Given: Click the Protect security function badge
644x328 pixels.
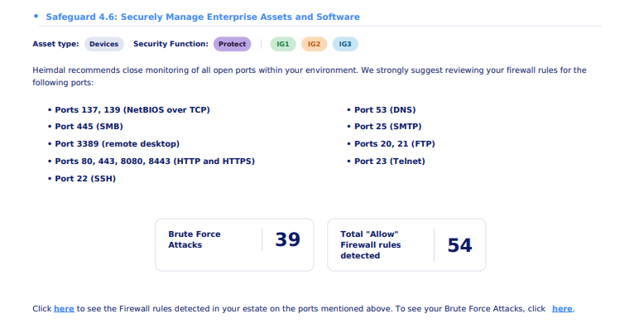Looking at the screenshot, I should 232,44.
